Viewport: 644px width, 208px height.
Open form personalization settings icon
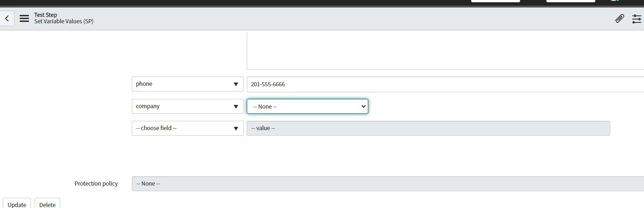click(637, 19)
